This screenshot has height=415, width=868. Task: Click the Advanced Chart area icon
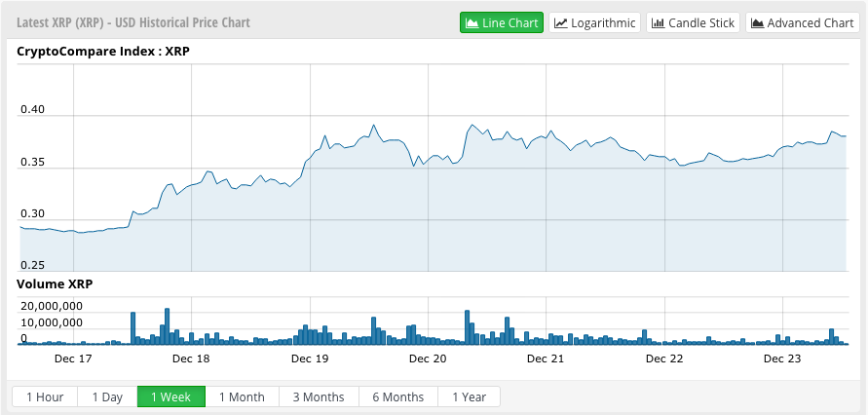[757, 22]
